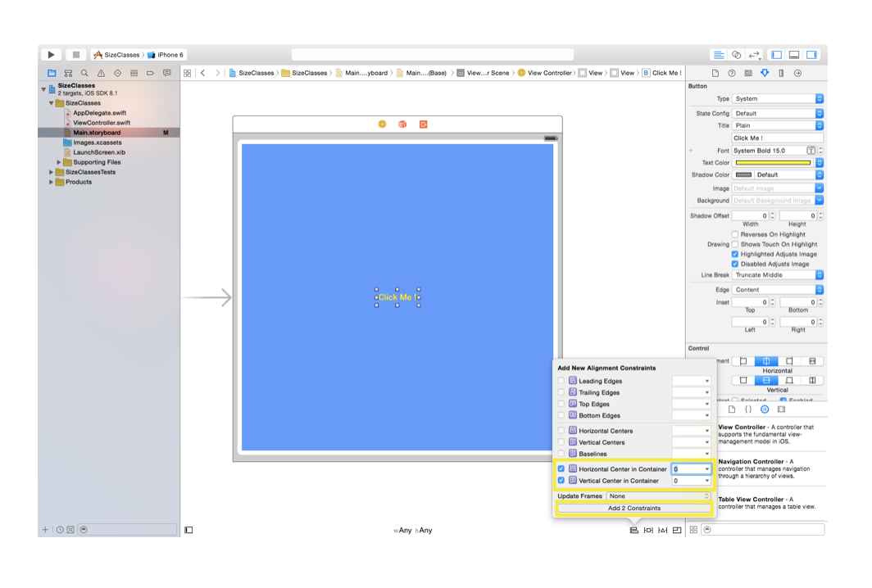Switch to the Version editor

tap(754, 55)
